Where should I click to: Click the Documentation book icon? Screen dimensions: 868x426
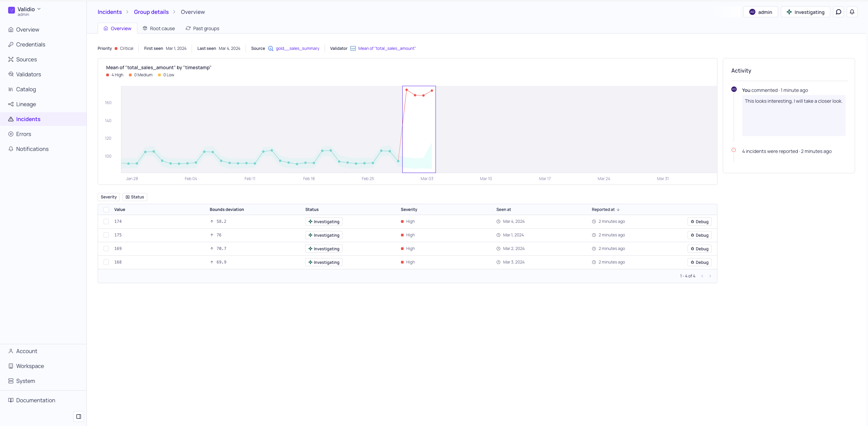tap(11, 400)
